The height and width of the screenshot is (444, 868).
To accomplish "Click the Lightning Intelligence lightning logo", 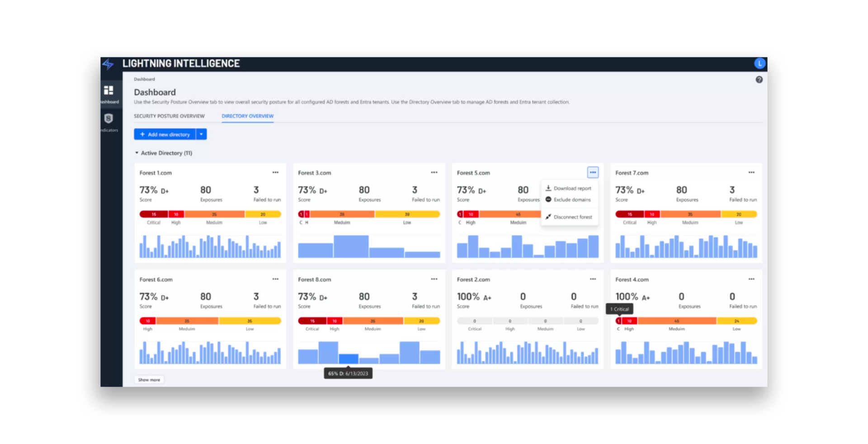I will tap(108, 64).
